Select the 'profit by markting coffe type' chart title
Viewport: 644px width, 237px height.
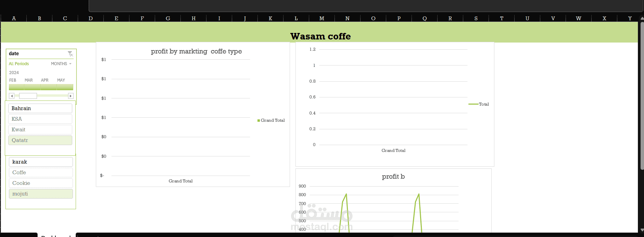[x=196, y=51]
